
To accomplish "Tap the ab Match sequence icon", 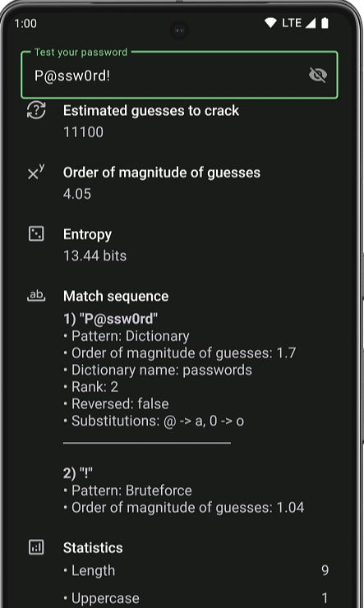I will (36, 296).
